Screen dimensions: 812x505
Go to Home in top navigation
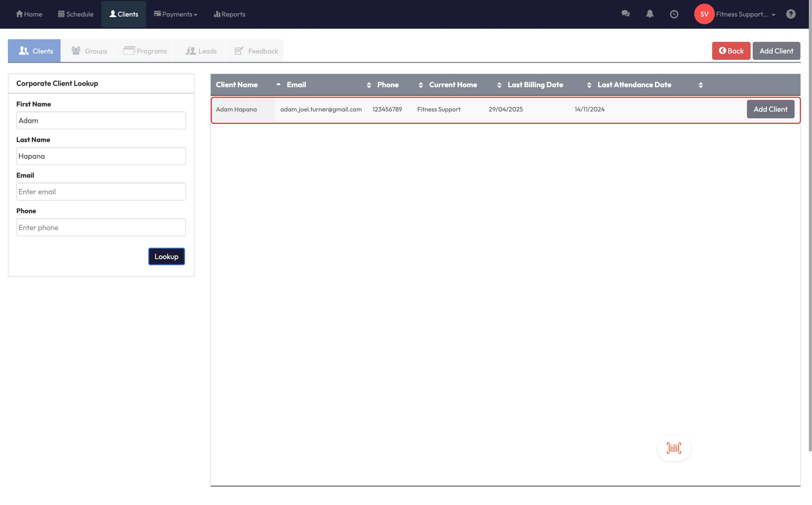click(x=29, y=14)
